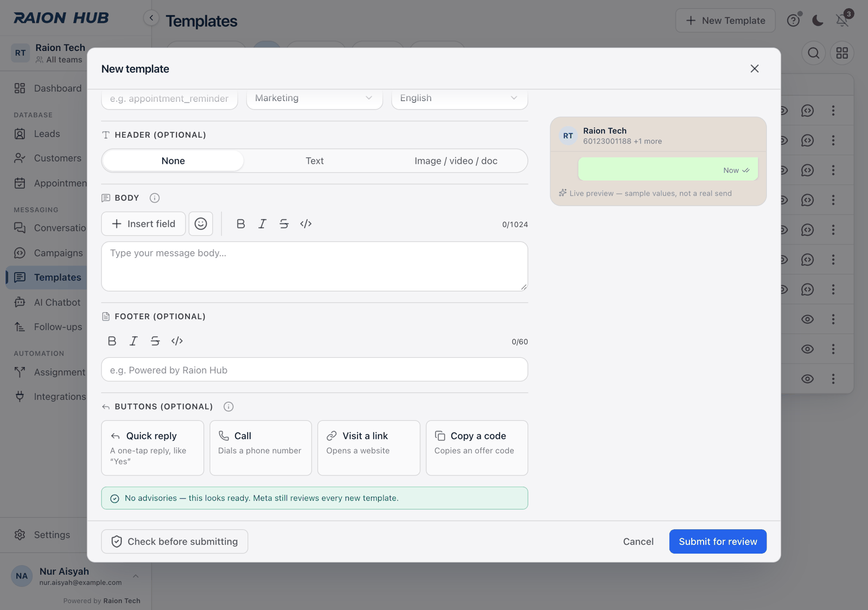Open the emoji picker in body toolbar
Screen dimensions: 868x610
(201, 224)
